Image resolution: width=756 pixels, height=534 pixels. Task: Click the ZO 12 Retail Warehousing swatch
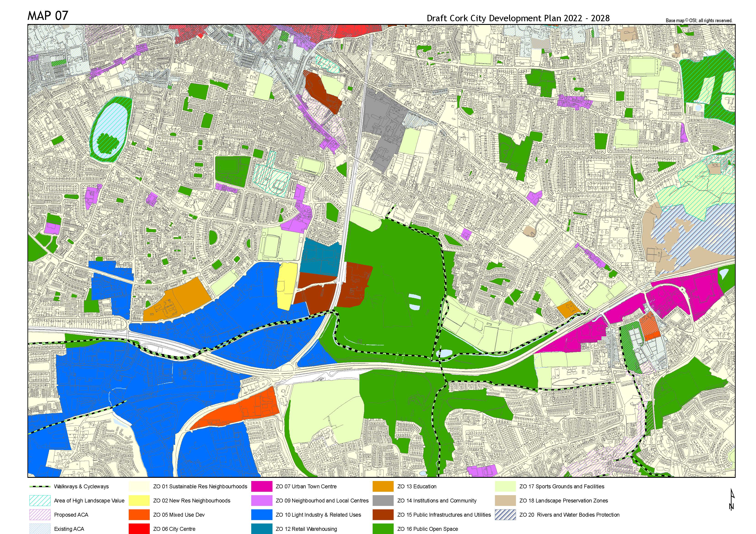pyautogui.click(x=262, y=529)
